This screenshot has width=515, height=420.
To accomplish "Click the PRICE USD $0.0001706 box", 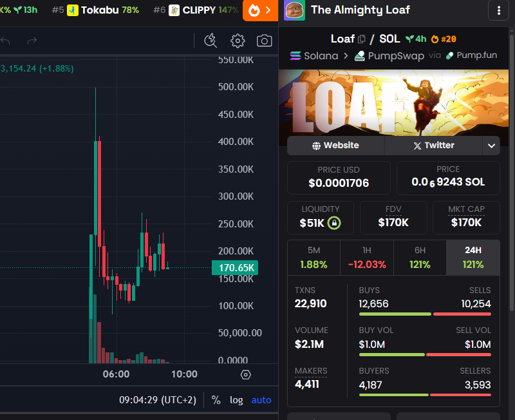I will pos(339,178).
